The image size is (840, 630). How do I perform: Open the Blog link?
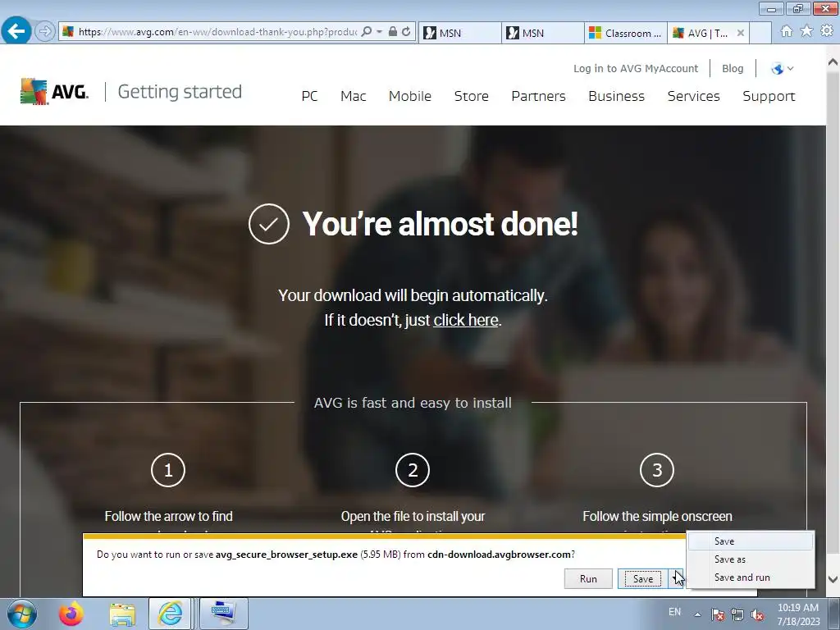coord(733,69)
